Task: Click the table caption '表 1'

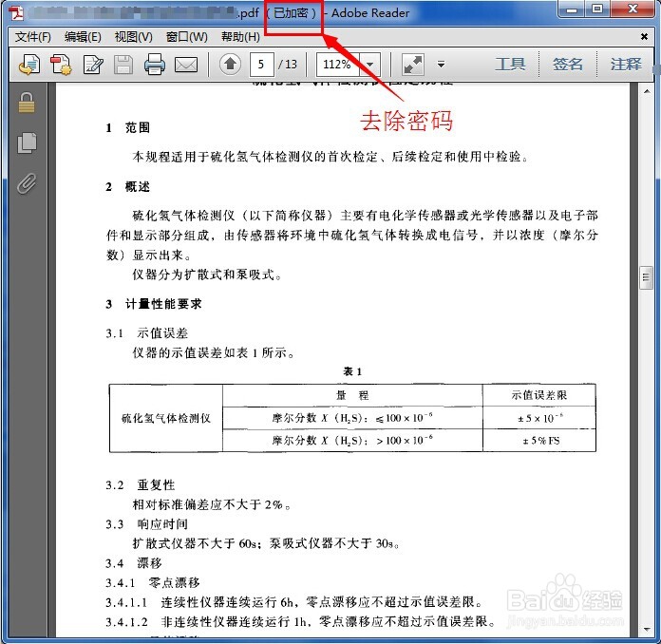Action: (352, 371)
